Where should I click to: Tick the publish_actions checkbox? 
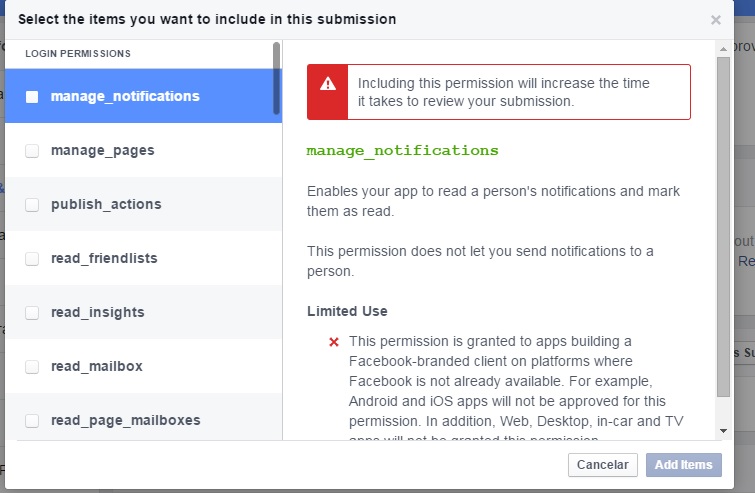32,205
